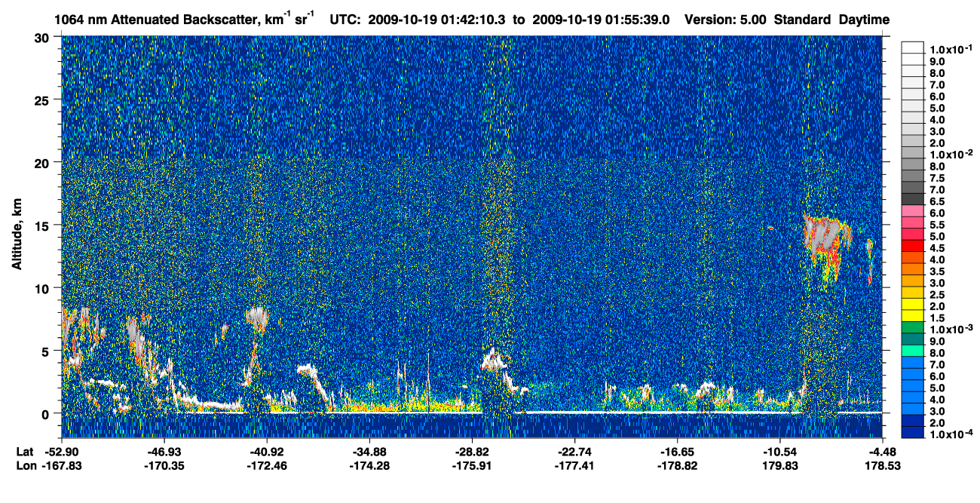980x503 pixels.
Task: Click the colorbar label 7.5
Action: click(x=937, y=178)
